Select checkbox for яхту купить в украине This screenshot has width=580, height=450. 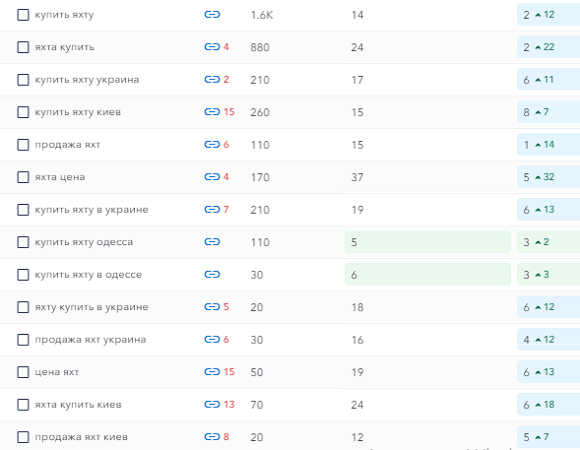click(23, 307)
